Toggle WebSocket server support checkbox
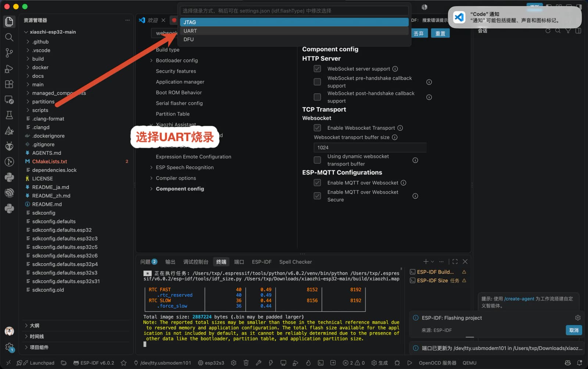The height and width of the screenshot is (369, 588). coord(317,69)
